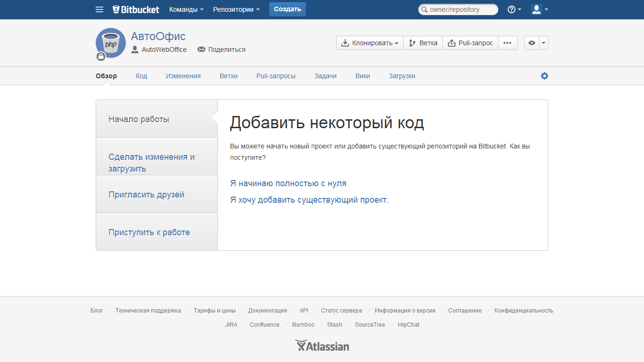Open the AutoWebOffice owner link
Viewport: 644px width, 362px height.
pyautogui.click(x=164, y=49)
